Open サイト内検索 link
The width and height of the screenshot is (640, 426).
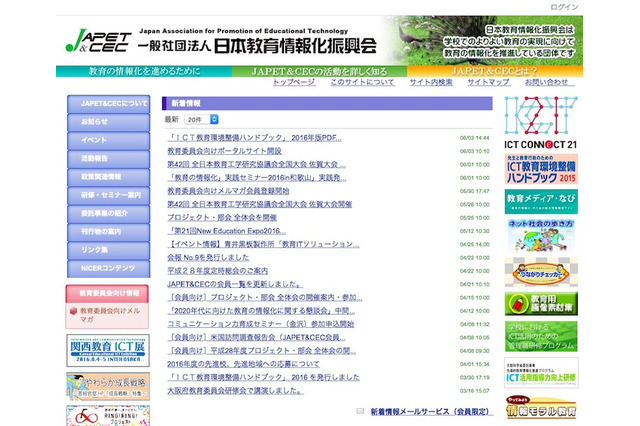click(x=431, y=82)
